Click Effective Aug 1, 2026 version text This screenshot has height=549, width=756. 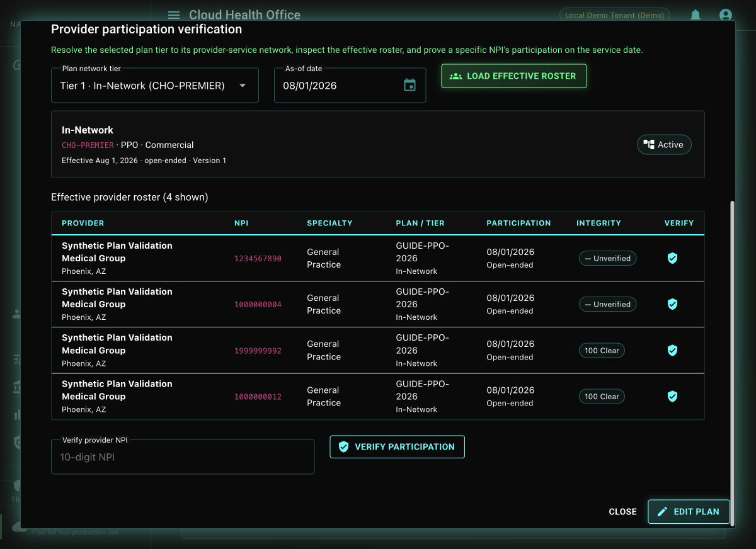[144, 161]
